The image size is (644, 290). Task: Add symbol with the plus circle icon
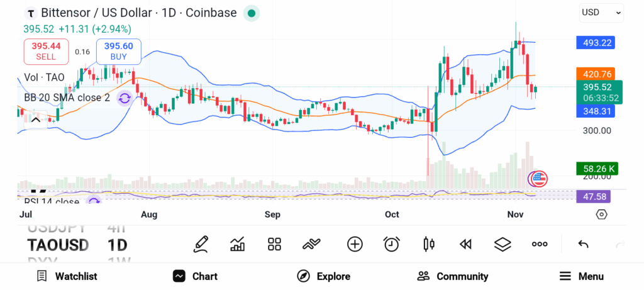coord(355,244)
